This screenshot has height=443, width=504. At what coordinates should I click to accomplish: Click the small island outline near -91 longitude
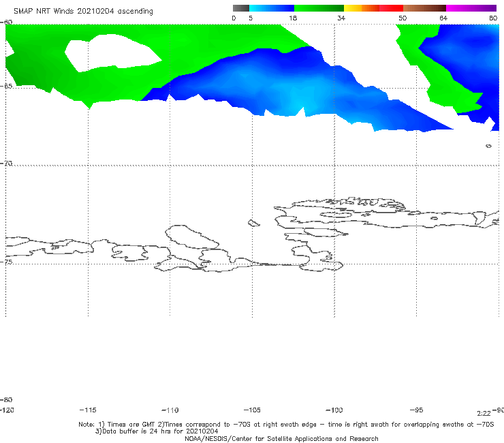(x=488, y=146)
